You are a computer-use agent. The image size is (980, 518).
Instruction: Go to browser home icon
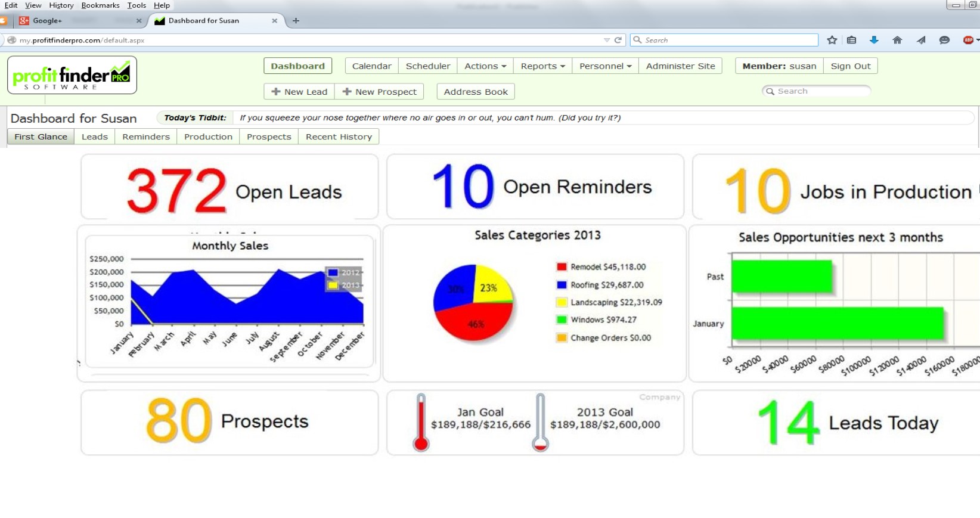pyautogui.click(x=897, y=40)
